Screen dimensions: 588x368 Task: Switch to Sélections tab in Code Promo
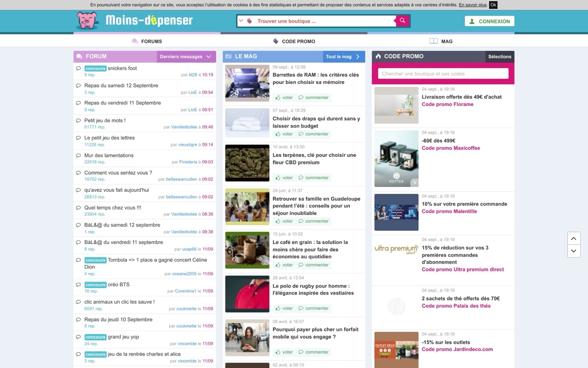pyautogui.click(x=500, y=56)
